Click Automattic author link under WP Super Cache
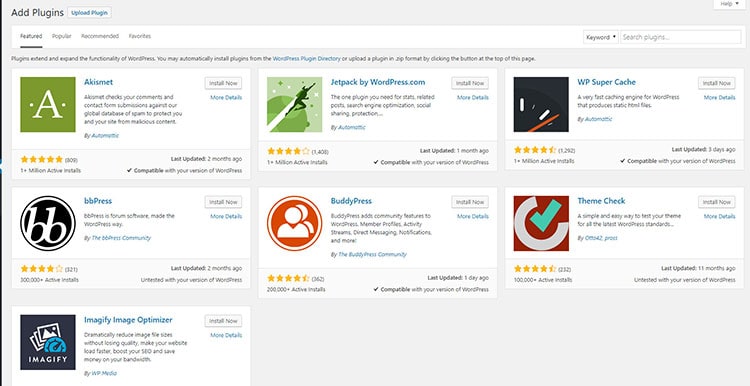750x386 pixels. pos(598,119)
